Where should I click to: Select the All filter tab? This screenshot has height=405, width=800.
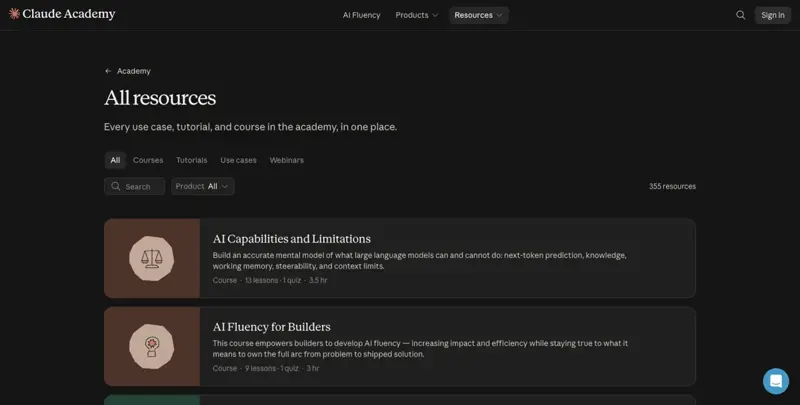(x=115, y=160)
